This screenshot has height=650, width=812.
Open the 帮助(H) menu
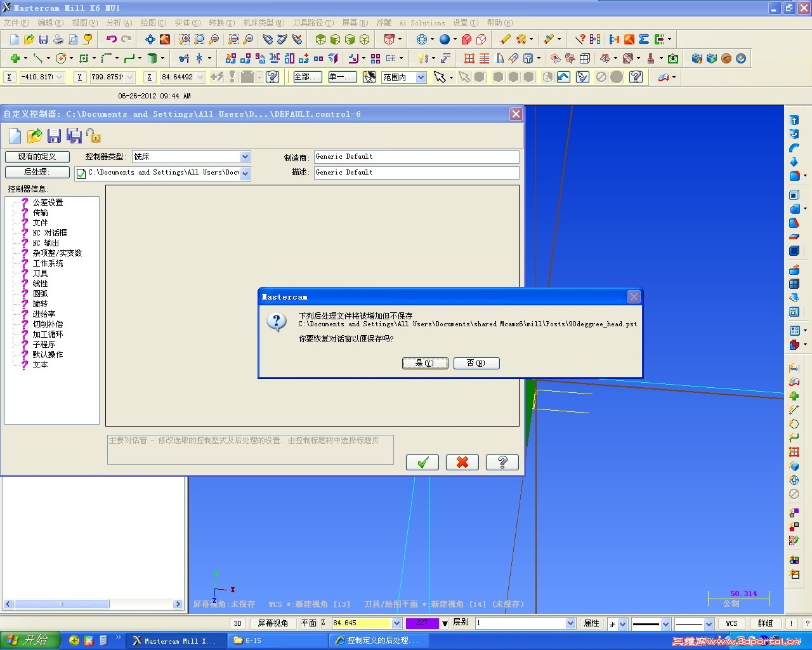click(500, 23)
